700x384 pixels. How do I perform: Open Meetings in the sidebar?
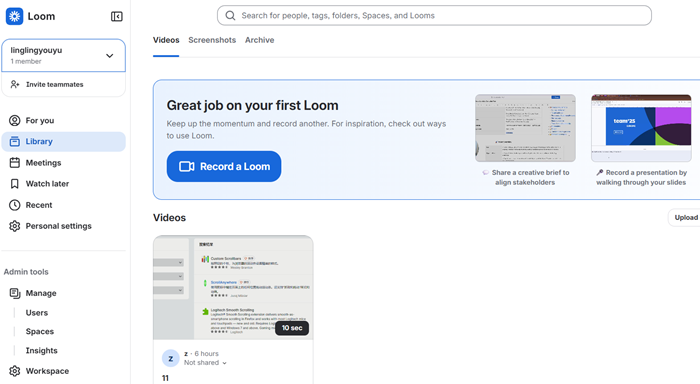pos(63,163)
